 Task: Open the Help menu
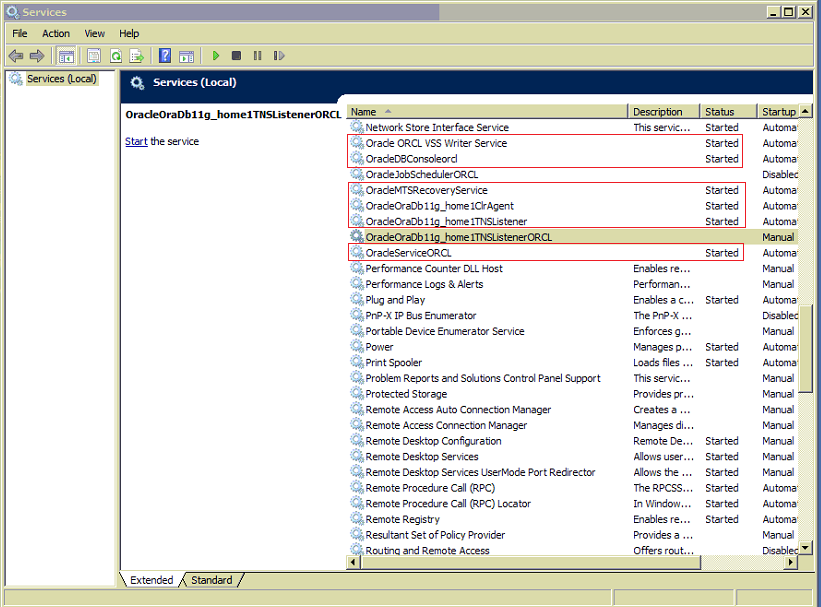pos(129,34)
